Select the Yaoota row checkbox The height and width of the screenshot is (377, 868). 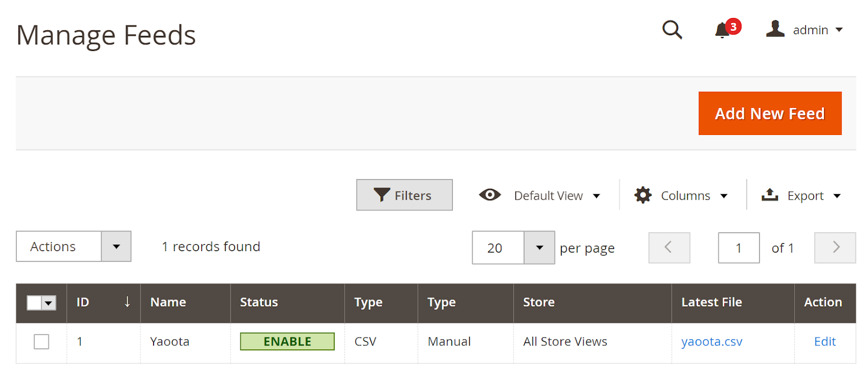pyautogui.click(x=41, y=342)
